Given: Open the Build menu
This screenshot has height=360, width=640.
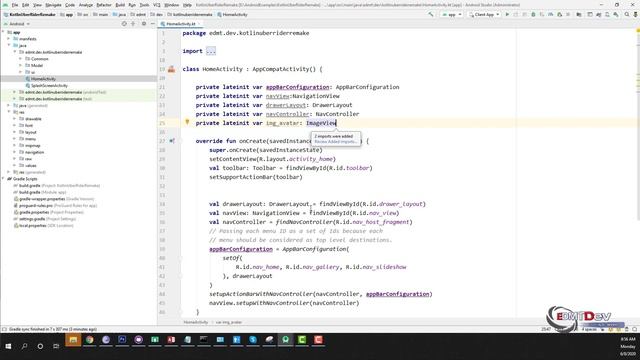Looking at the screenshot, I should coord(120,5).
